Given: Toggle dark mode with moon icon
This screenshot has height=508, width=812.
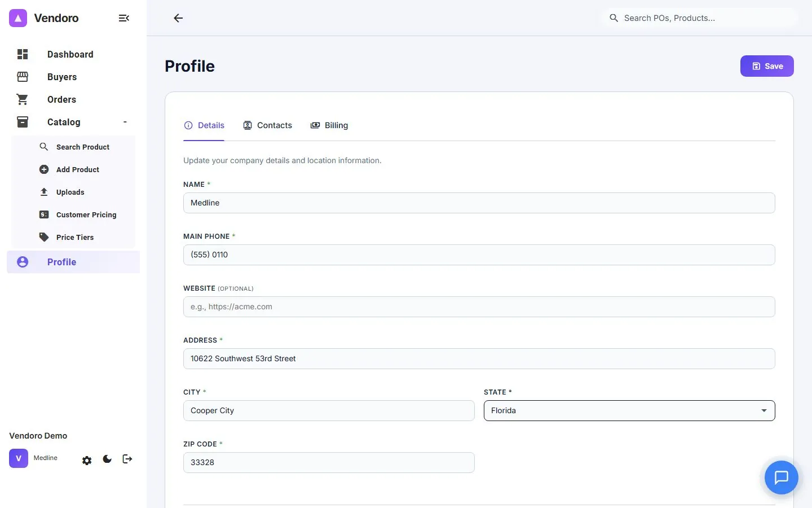Looking at the screenshot, I should pos(107,459).
